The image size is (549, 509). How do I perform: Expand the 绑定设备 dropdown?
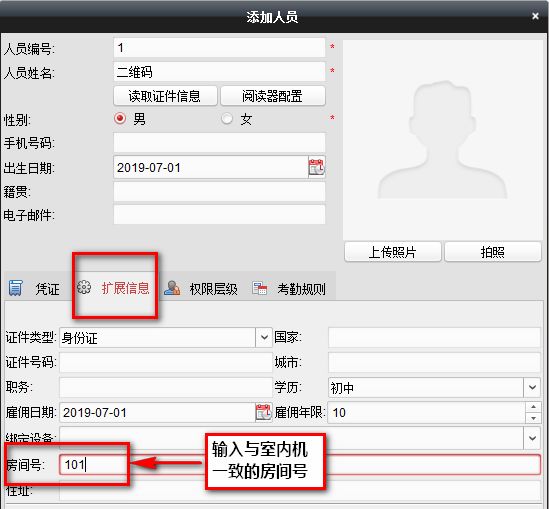(532, 438)
